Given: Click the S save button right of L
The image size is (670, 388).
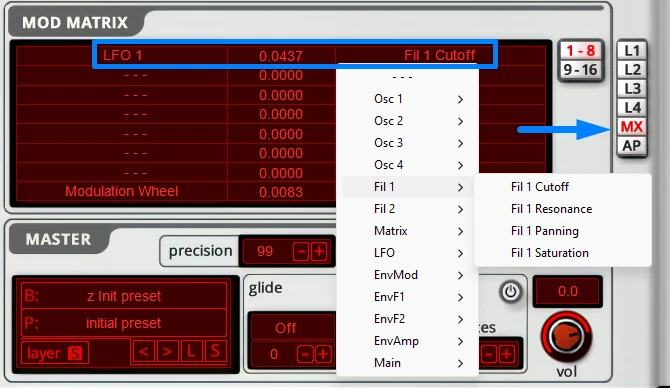Looking at the screenshot, I should click(x=215, y=352).
